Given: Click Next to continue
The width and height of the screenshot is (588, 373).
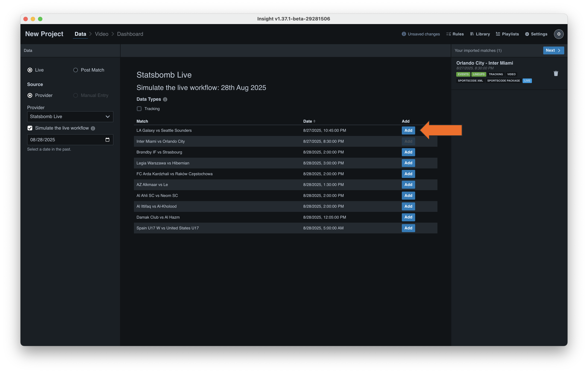Looking at the screenshot, I should [553, 50].
